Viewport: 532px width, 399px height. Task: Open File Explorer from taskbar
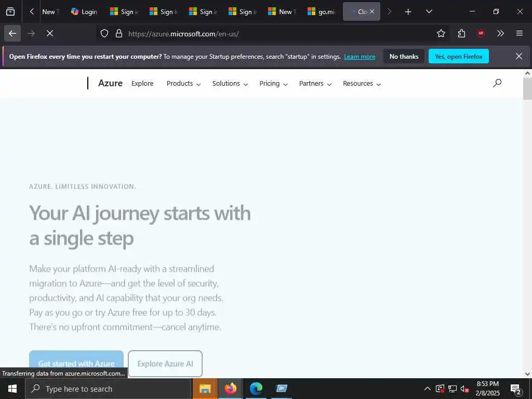point(205,389)
